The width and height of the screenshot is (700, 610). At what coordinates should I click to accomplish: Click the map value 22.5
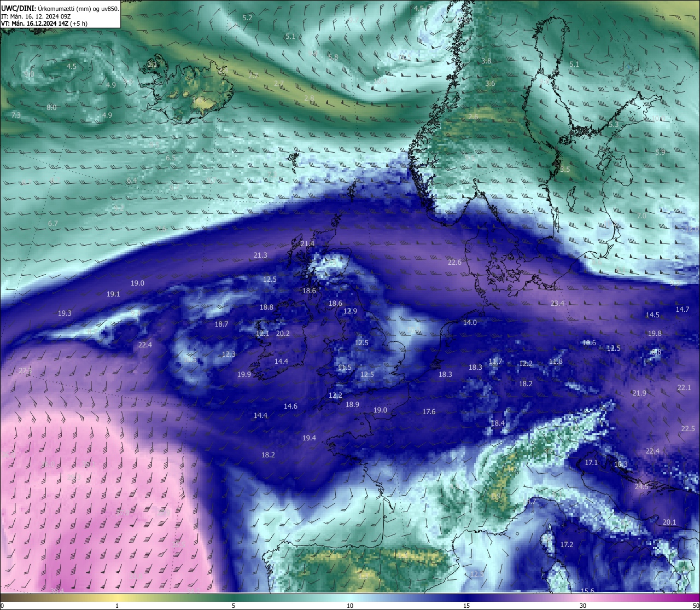coord(688,429)
